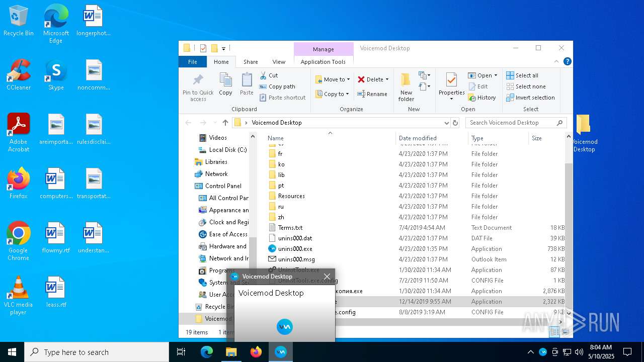This screenshot has width=644, height=362.
Task: Switch to the Home tab
Action: pos(221,62)
